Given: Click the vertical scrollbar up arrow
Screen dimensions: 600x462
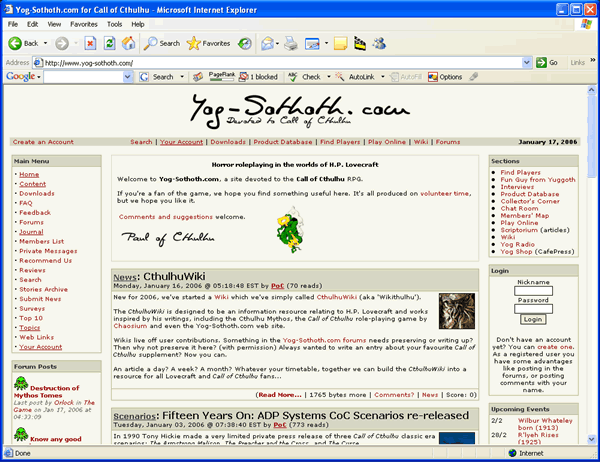Looking at the screenshot, I should point(592,90).
